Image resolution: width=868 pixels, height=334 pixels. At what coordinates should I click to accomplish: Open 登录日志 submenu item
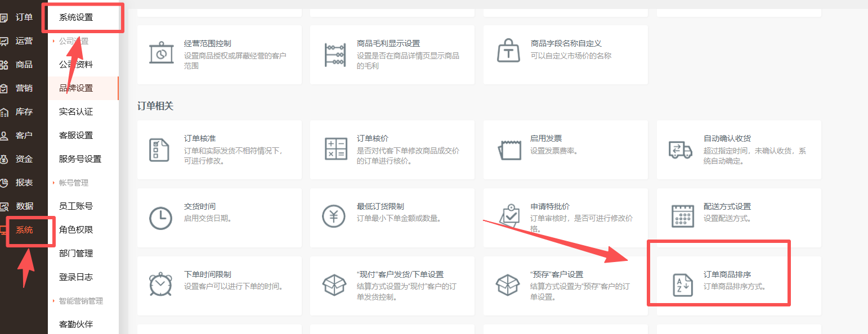(x=76, y=277)
